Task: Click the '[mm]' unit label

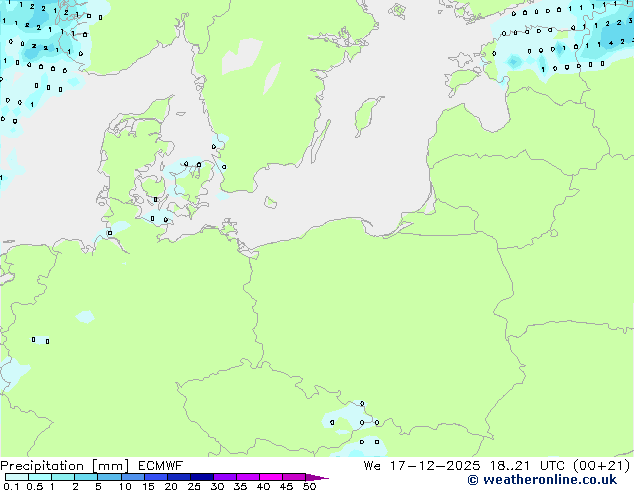Action: tap(110, 466)
